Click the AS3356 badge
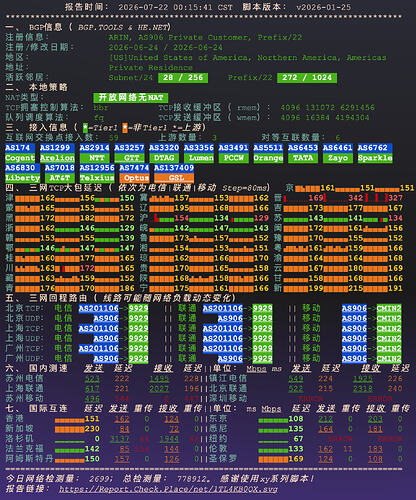 point(199,148)
